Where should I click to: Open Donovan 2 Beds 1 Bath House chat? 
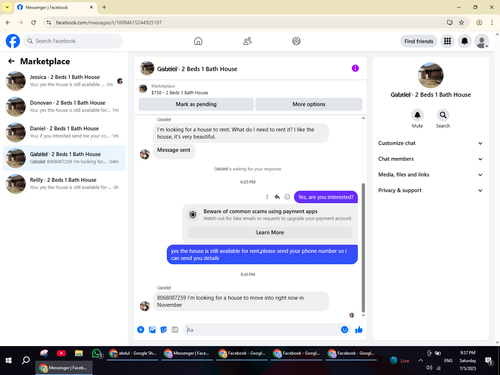click(x=64, y=106)
